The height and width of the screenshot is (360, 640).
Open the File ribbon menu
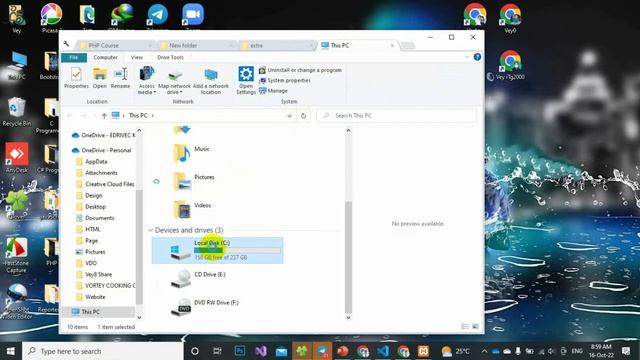pos(73,58)
